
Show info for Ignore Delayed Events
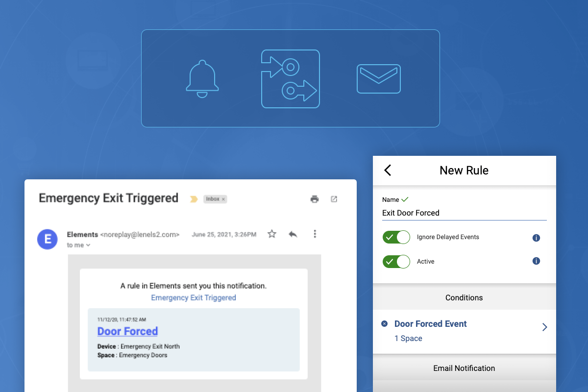536,238
